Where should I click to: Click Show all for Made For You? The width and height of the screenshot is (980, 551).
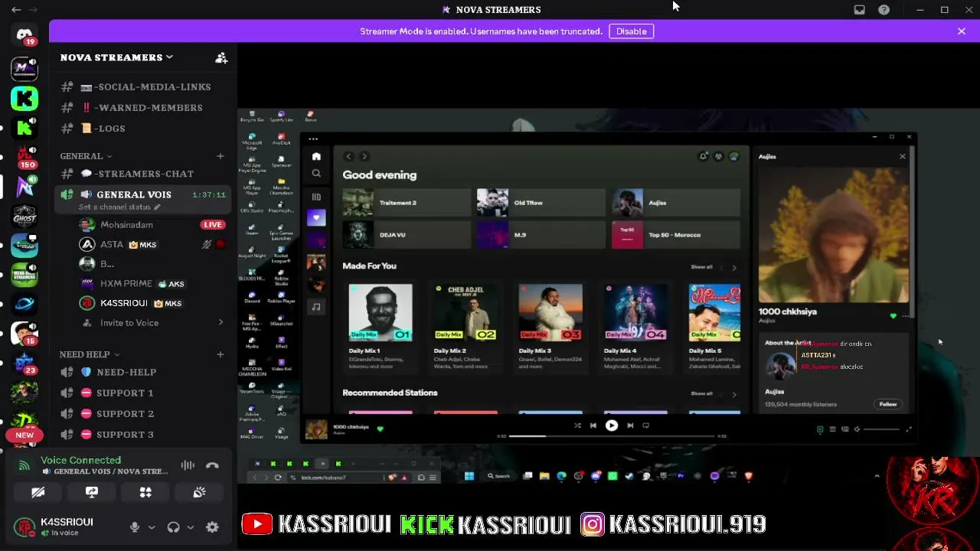click(701, 267)
